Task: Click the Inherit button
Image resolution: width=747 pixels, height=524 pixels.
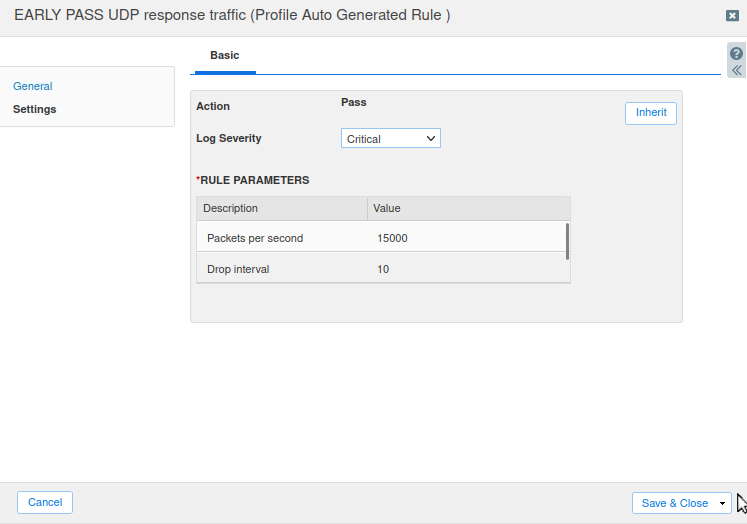Action: click(x=651, y=113)
